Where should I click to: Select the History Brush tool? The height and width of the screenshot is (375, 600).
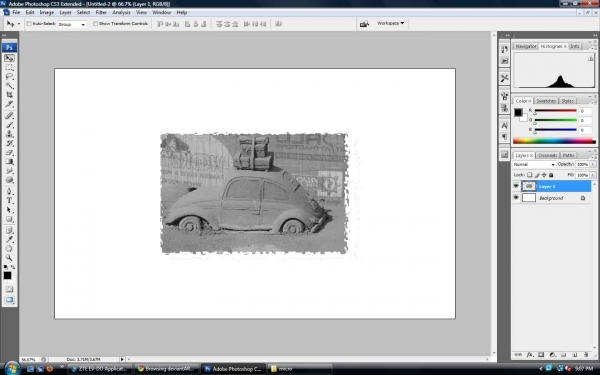pyautogui.click(x=9, y=143)
